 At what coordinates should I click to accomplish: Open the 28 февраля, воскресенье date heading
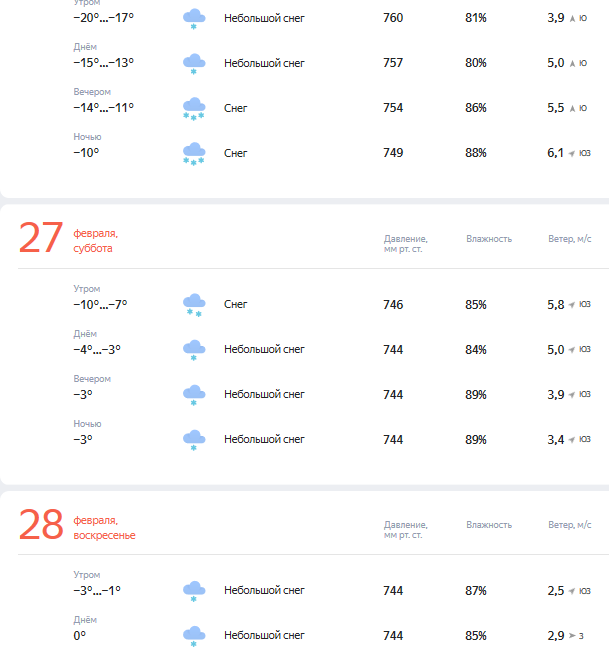tap(104, 528)
